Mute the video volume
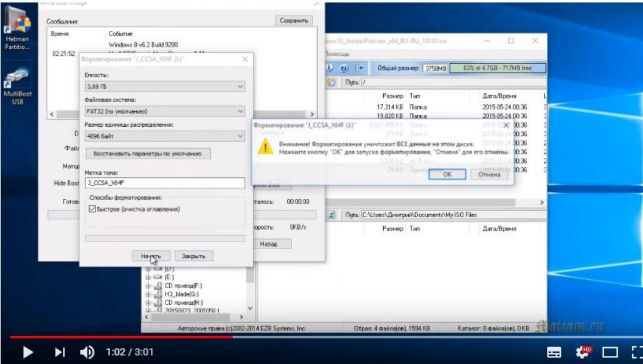The image size is (643, 364). (x=87, y=352)
